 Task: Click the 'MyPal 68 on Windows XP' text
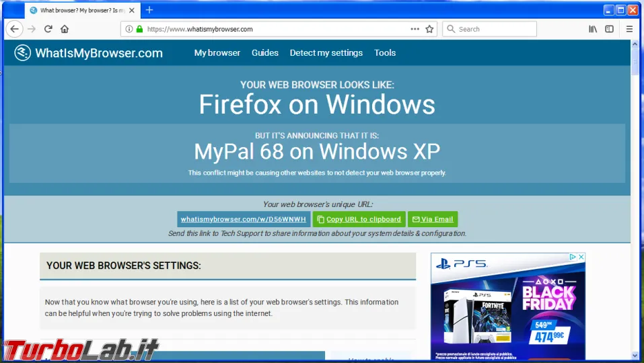coord(317,151)
